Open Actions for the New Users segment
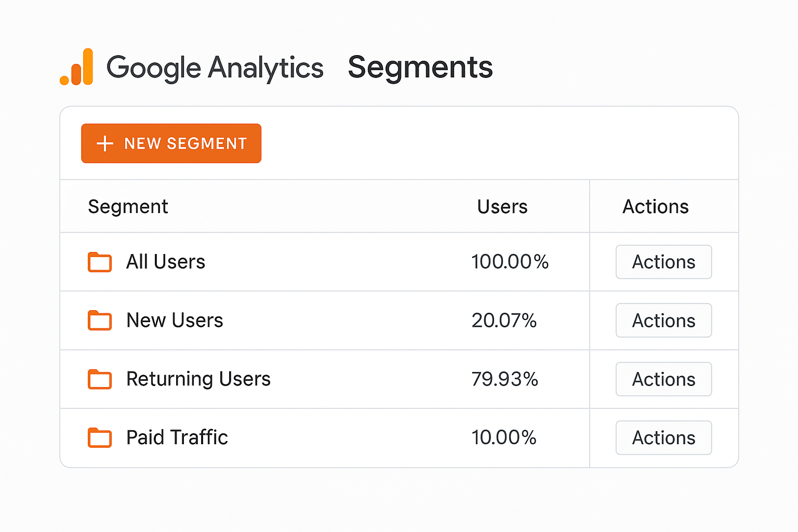 pos(663,321)
